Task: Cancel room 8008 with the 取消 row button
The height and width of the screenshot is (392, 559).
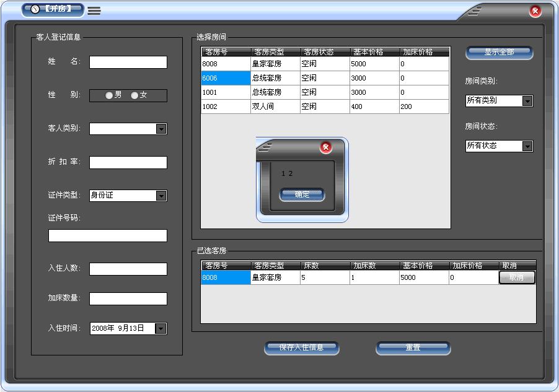Action: (517, 277)
